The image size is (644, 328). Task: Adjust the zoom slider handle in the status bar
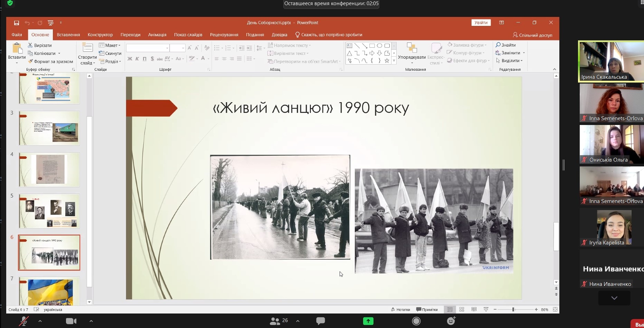(513, 309)
